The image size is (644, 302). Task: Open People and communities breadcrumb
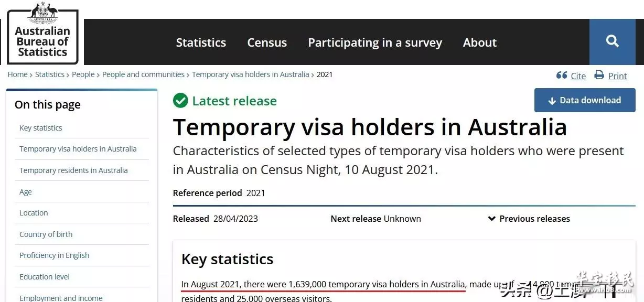143,74
